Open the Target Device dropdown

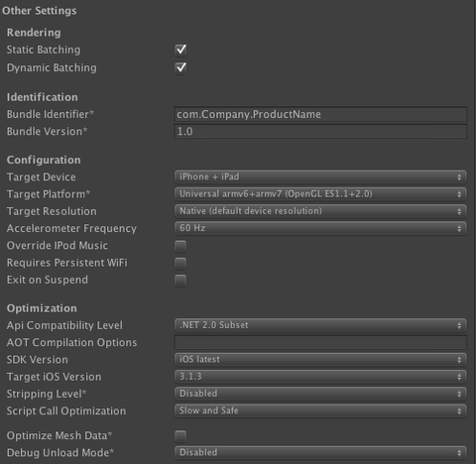(320, 176)
